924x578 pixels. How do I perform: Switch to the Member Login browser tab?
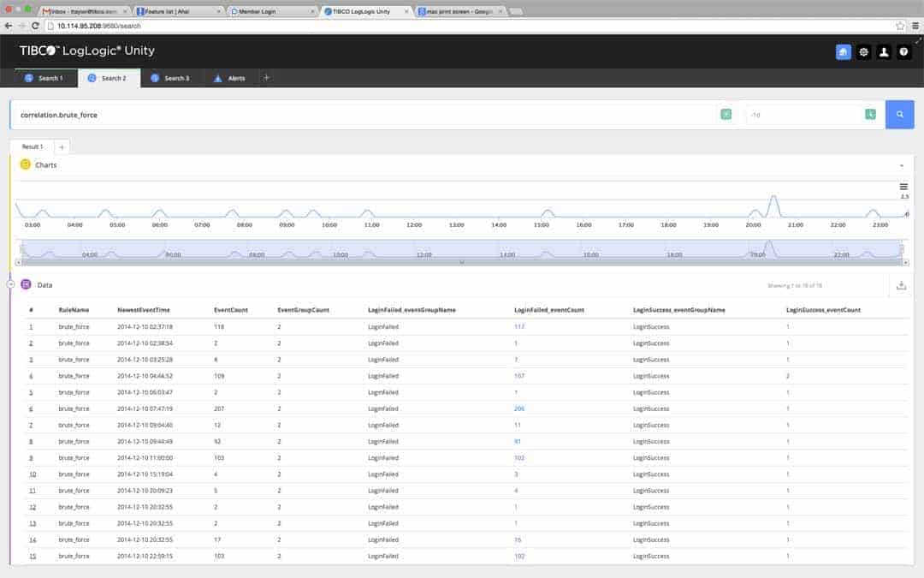pyautogui.click(x=272, y=11)
